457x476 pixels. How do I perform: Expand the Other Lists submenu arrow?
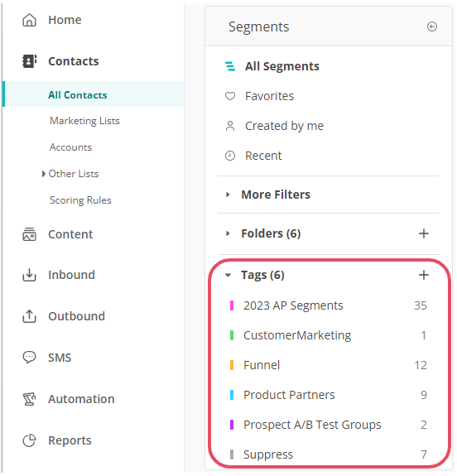(x=43, y=174)
